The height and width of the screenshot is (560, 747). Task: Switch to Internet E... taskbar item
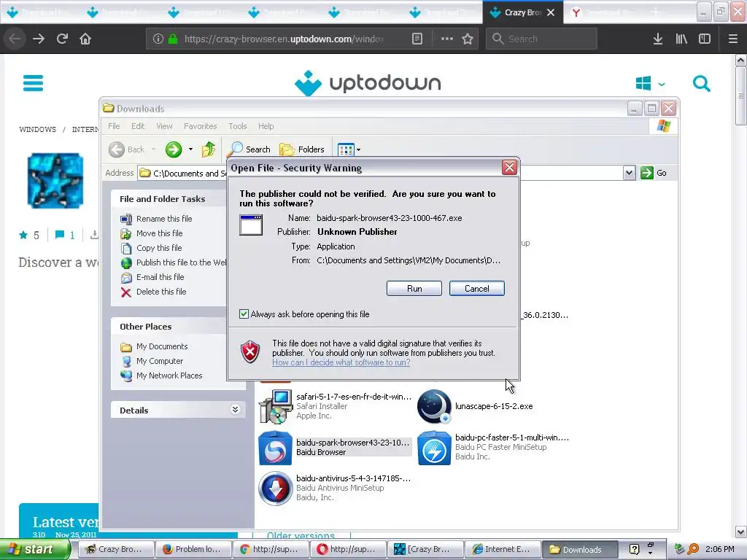pyautogui.click(x=503, y=550)
